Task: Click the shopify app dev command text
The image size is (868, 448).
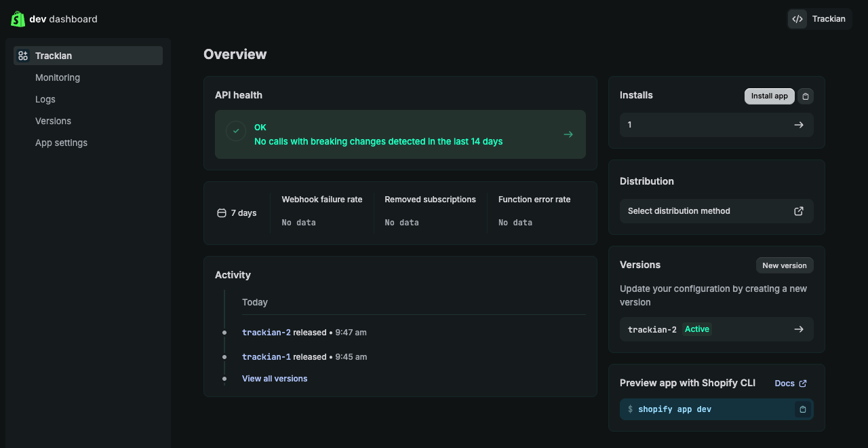Action: click(675, 409)
